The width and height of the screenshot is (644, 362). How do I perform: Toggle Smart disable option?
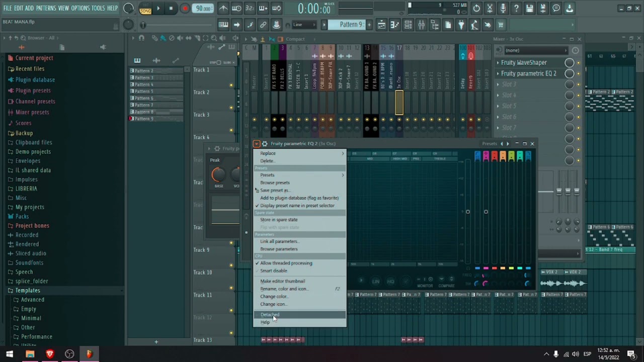(x=299, y=270)
